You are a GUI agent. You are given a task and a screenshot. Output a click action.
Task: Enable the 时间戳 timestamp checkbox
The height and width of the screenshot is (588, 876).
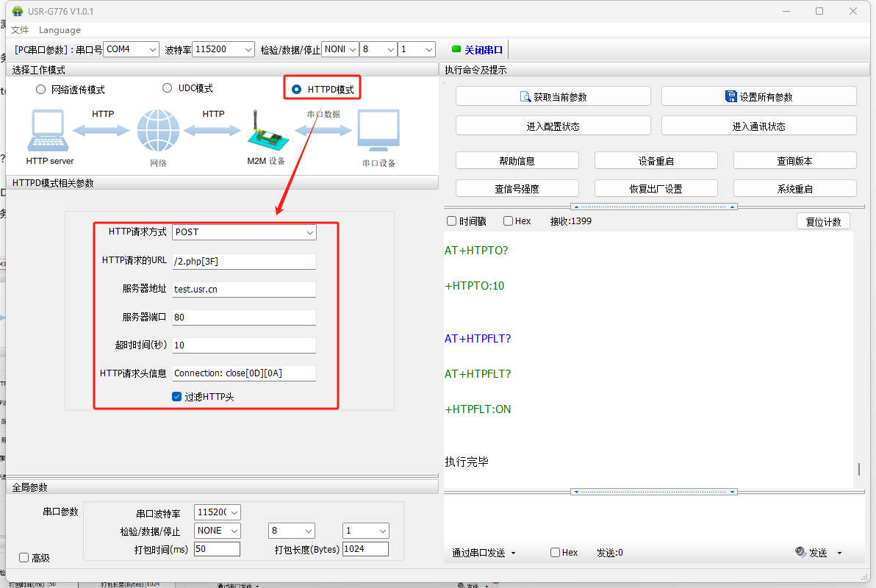[452, 221]
